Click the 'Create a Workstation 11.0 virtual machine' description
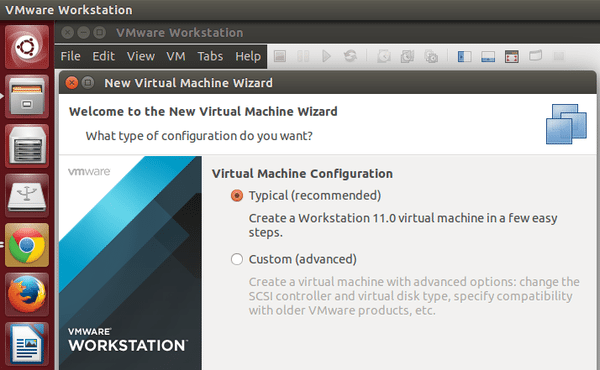 [403, 225]
